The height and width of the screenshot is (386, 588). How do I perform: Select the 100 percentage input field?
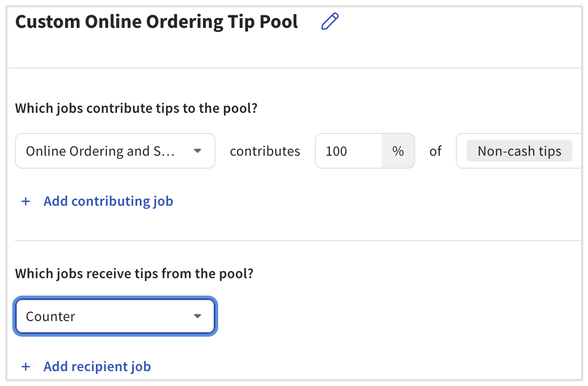[x=348, y=151]
